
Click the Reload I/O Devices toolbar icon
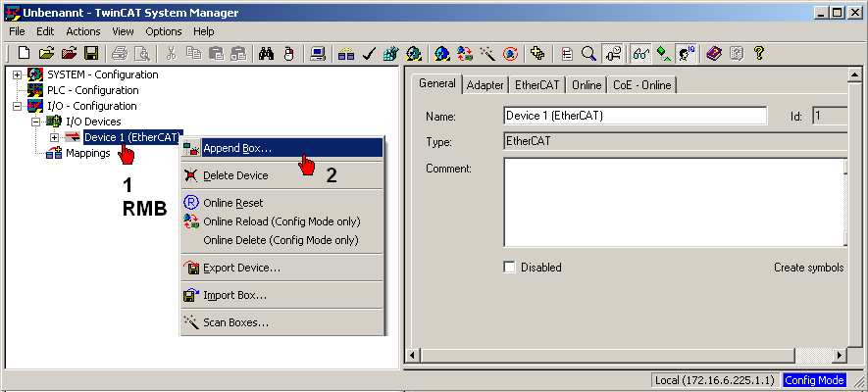(465, 53)
